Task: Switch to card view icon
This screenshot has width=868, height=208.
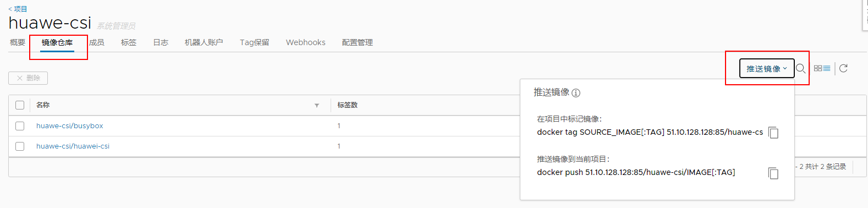Action: 818,68
